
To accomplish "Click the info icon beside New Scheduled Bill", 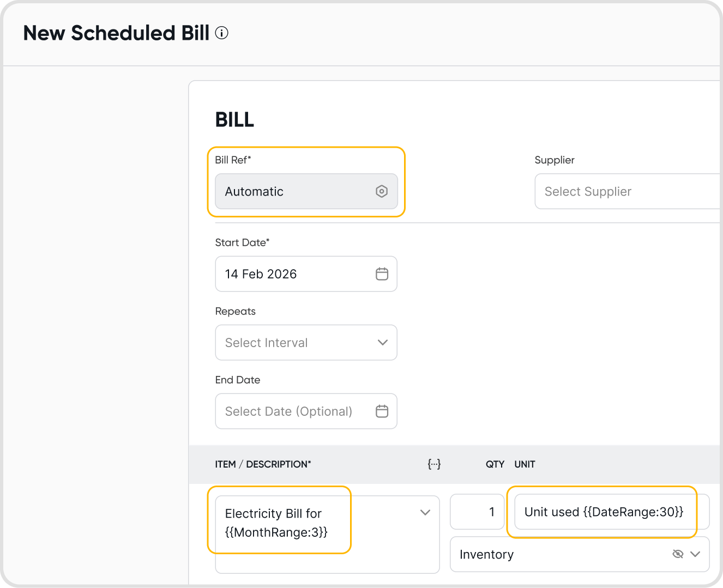I will (x=221, y=33).
